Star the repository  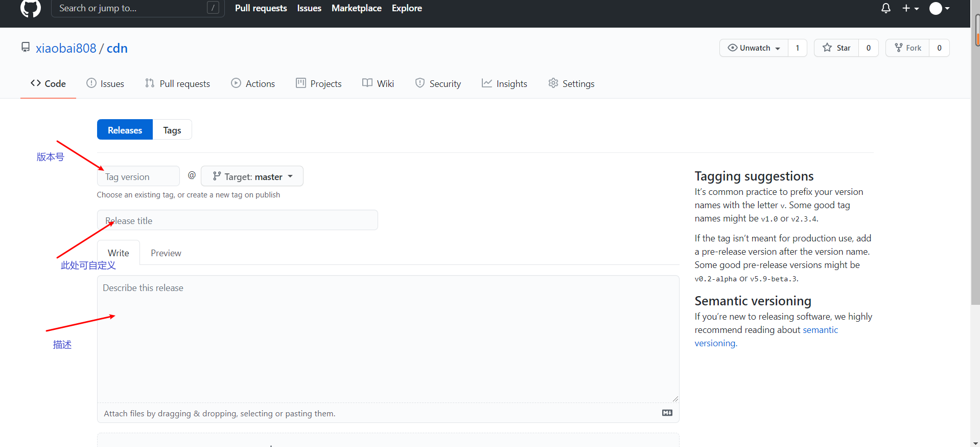click(836, 48)
